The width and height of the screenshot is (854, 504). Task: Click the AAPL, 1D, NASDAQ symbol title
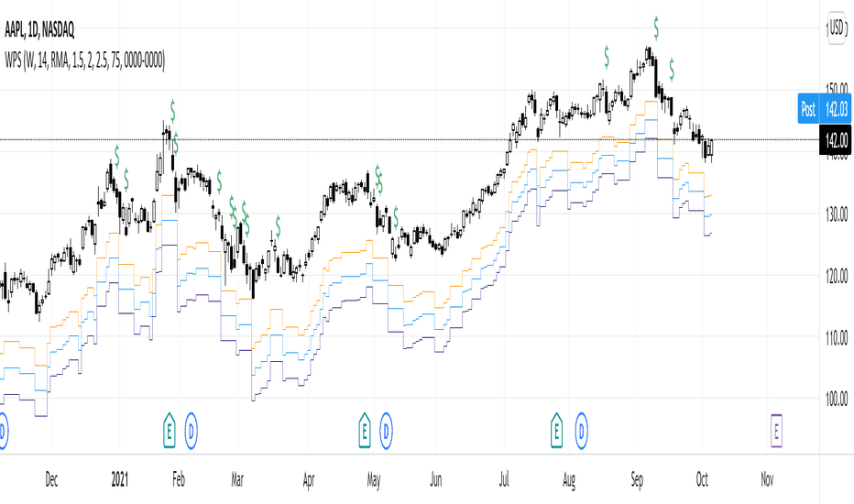[39, 29]
